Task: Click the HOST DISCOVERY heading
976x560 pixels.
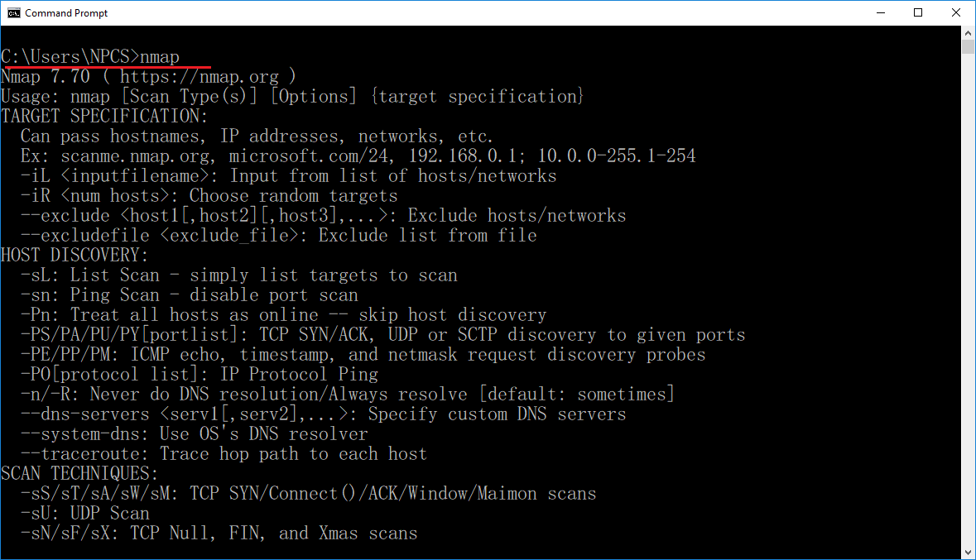Action: point(75,255)
